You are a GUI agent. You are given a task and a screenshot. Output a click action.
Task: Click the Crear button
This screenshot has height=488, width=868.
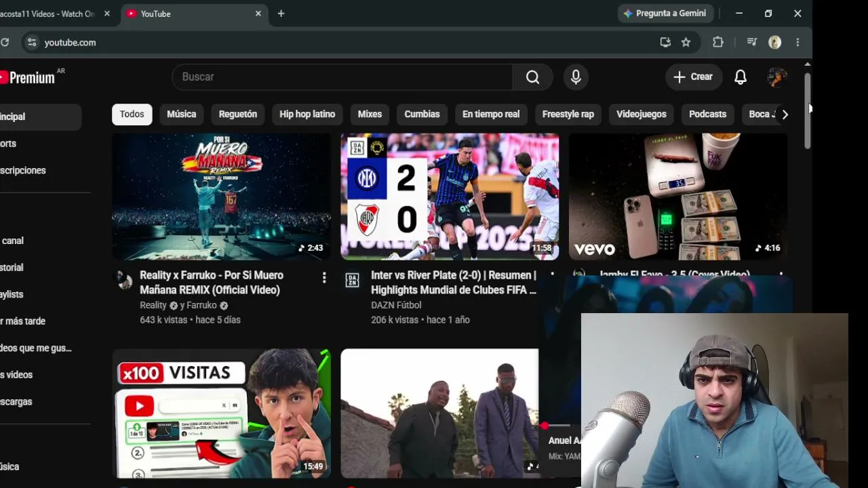[693, 77]
